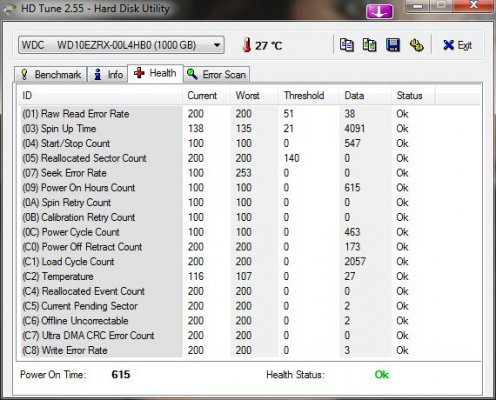
Task: Click the Current value 116 for Temperature
Action: (196, 276)
